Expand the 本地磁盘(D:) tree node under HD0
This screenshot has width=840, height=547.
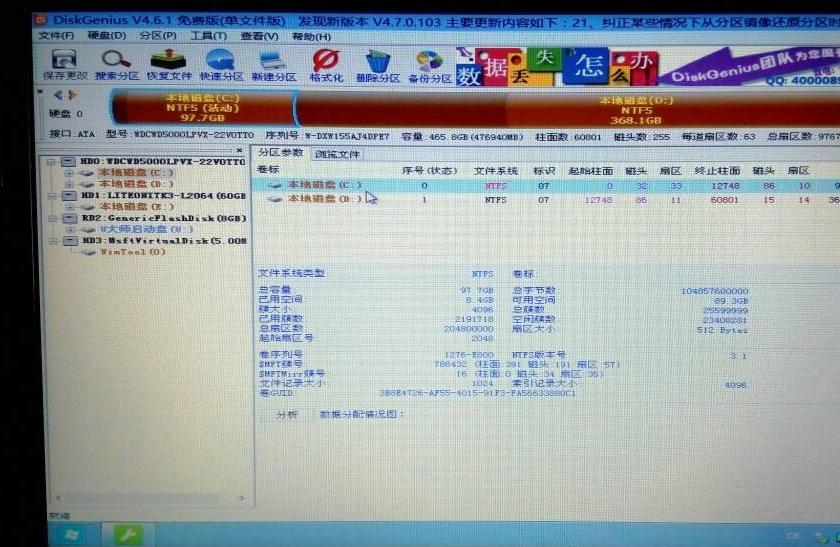tap(69, 184)
